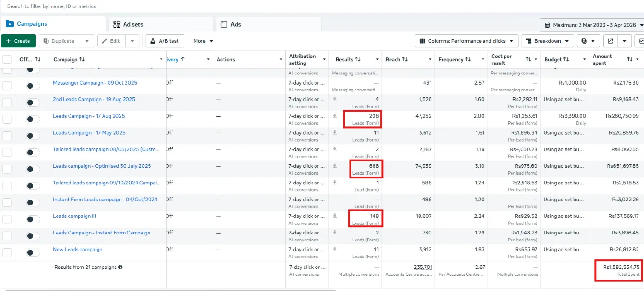Image resolution: width=644 pixels, height=291 pixels.
Task: Click download icon in Leads campaign III results
Action: (335, 216)
